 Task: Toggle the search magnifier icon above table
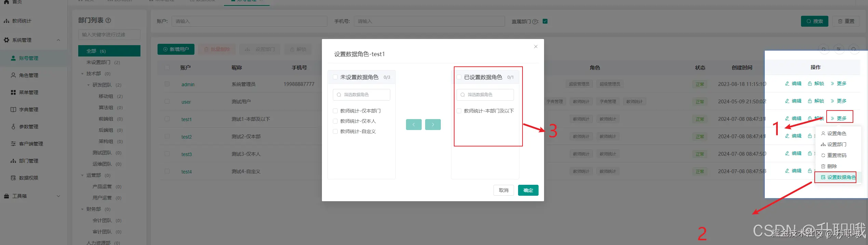point(854,50)
